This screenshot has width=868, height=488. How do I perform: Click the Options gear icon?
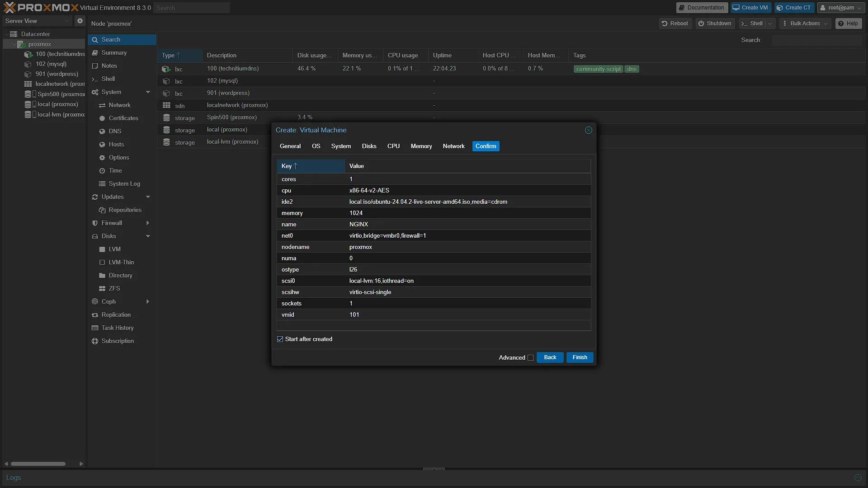(x=102, y=158)
